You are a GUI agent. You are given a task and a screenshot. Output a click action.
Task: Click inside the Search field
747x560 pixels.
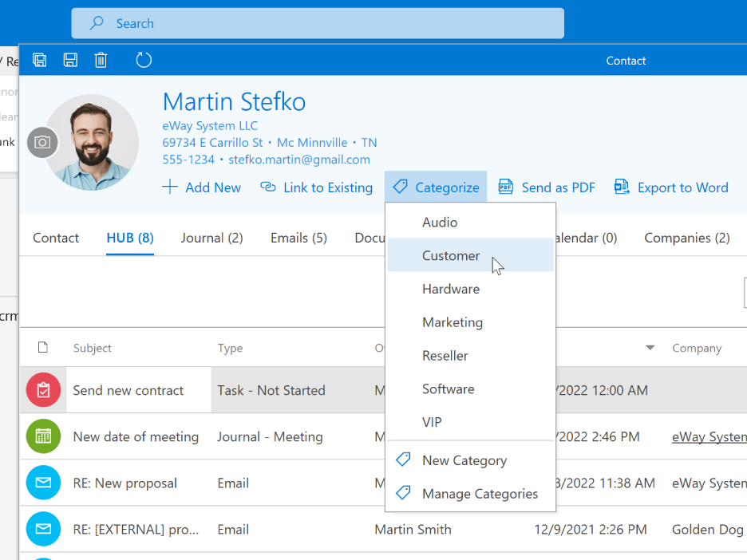click(318, 23)
